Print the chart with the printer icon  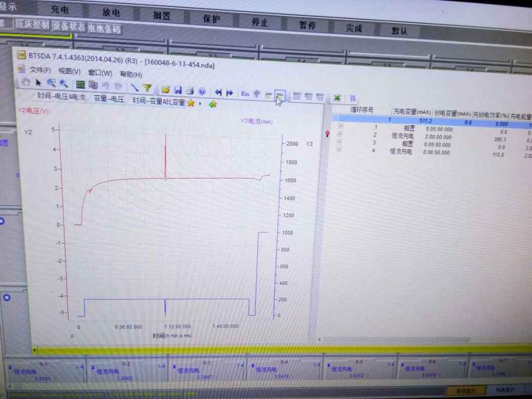point(190,90)
